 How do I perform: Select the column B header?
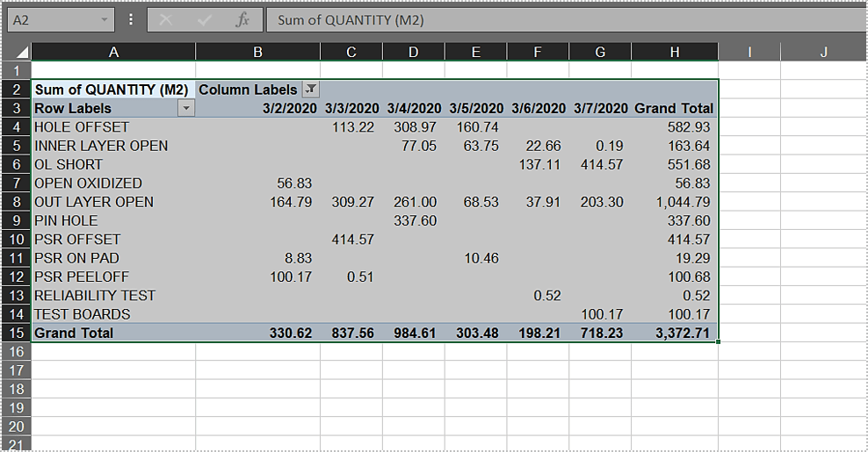[x=257, y=53]
